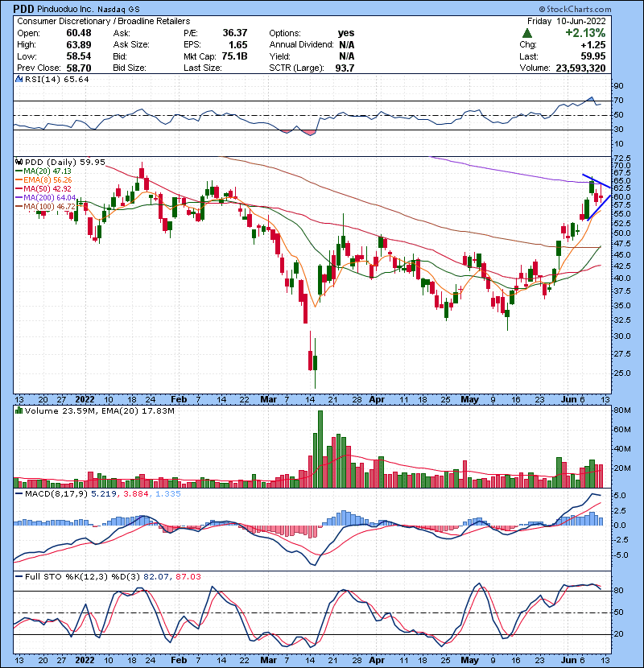
Task: Click the MA(20) 47.13 legend entry
Action: (x=47, y=171)
